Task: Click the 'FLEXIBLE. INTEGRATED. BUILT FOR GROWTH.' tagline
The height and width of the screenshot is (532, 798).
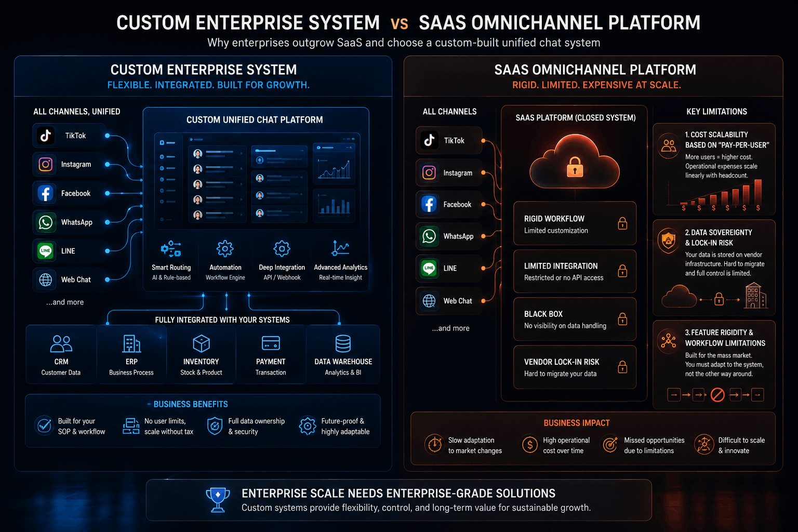Action: click(208, 85)
